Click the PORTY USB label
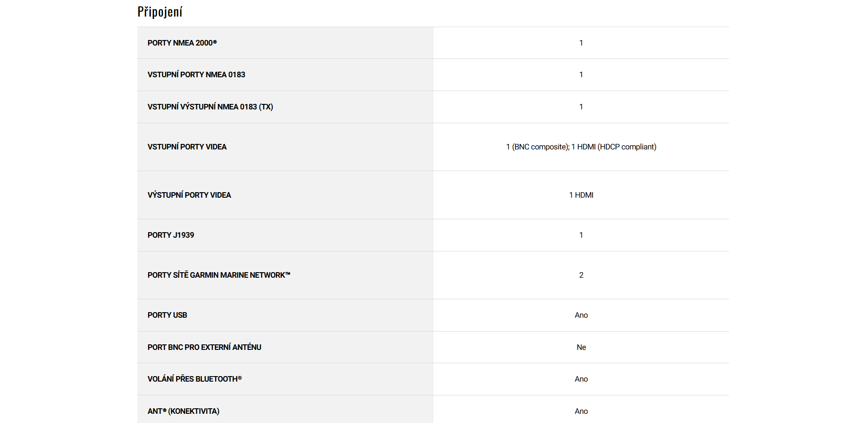Image resolution: width=868 pixels, height=423 pixels. click(167, 315)
